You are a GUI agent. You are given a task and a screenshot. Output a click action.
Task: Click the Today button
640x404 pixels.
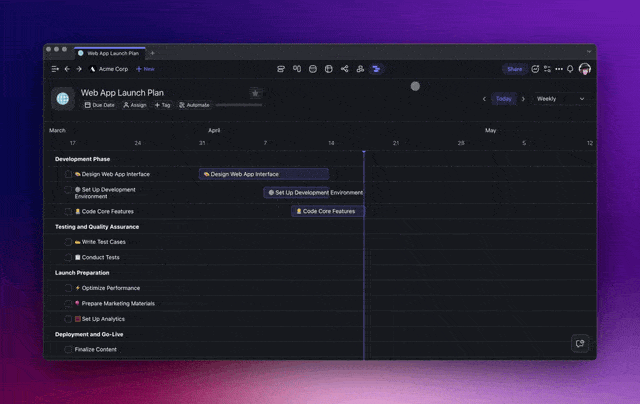(504, 99)
